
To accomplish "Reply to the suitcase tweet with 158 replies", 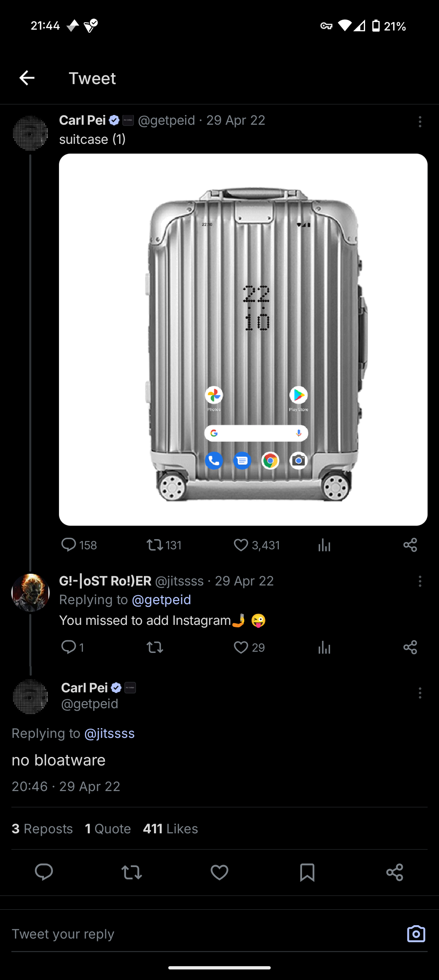I will pyautogui.click(x=69, y=545).
